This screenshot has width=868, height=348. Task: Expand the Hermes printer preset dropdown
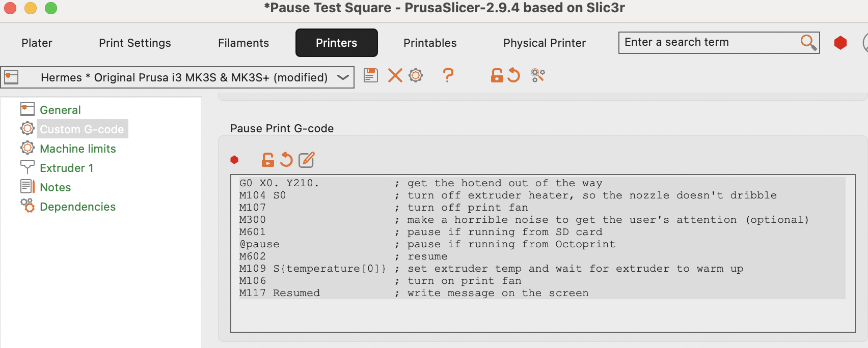(x=343, y=77)
